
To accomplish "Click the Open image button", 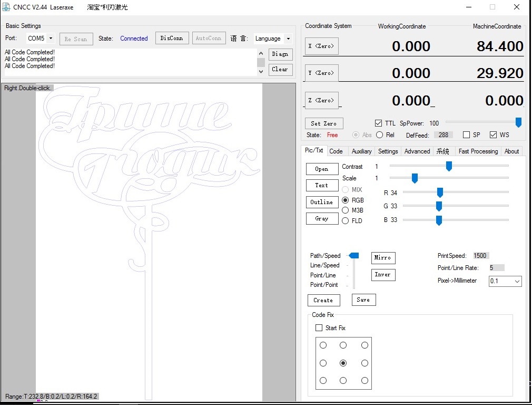I will point(322,169).
